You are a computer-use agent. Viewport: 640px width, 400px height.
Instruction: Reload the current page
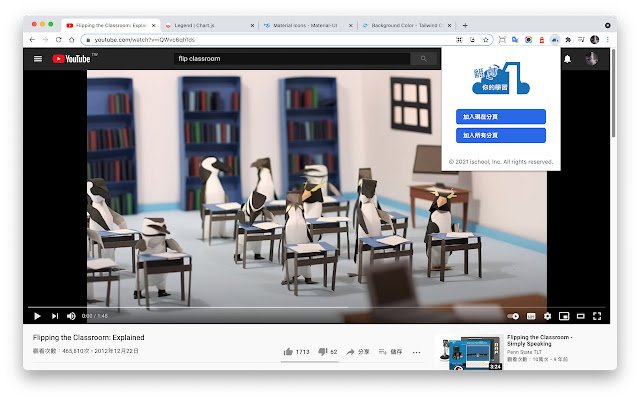58,40
